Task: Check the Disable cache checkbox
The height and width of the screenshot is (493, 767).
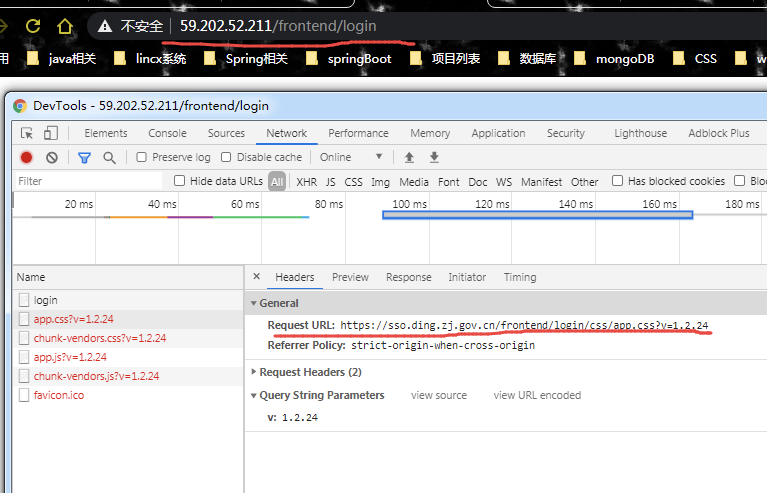Action: pyautogui.click(x=226, y=157)
